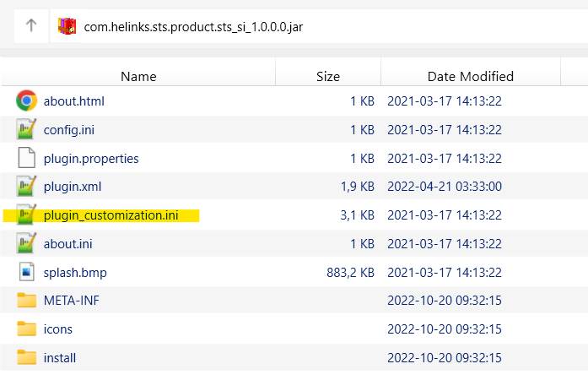The image size is (588, 391).
Task: Click the config.ini file icon
Action: (27, 130)
